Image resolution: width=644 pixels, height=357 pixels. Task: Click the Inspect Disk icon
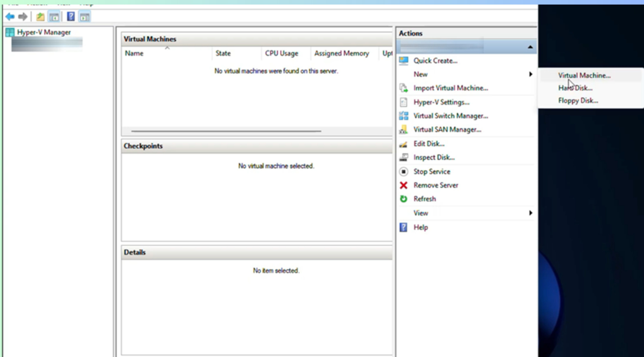click(403, 157)
